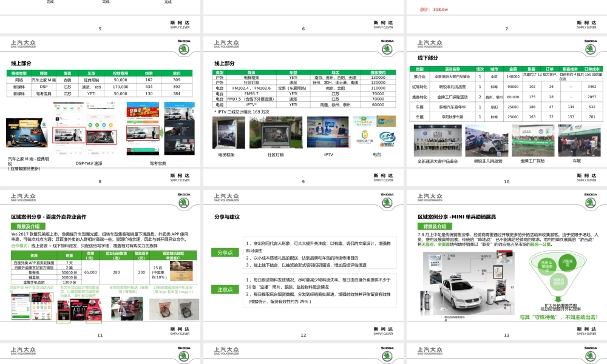Screen dimensions: 607x364
Task: Click the page number 7 of the top slide
Action: (506, 29)
